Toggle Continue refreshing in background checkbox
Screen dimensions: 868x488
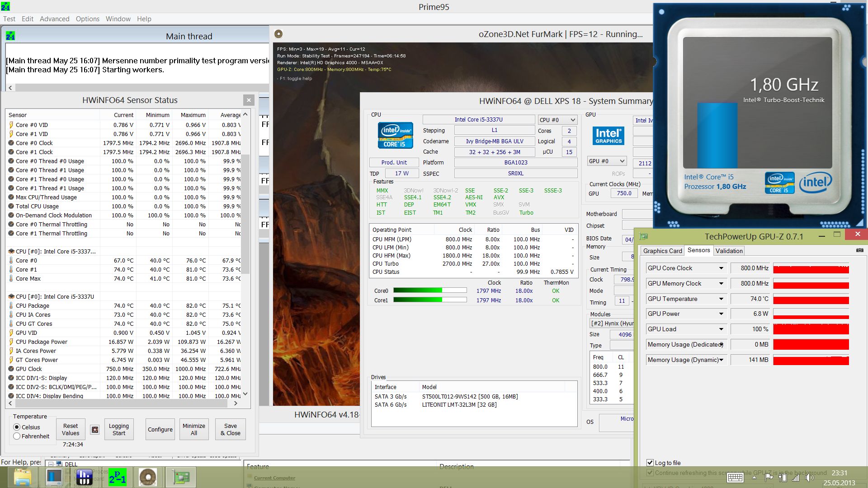(x=650, y=473)
